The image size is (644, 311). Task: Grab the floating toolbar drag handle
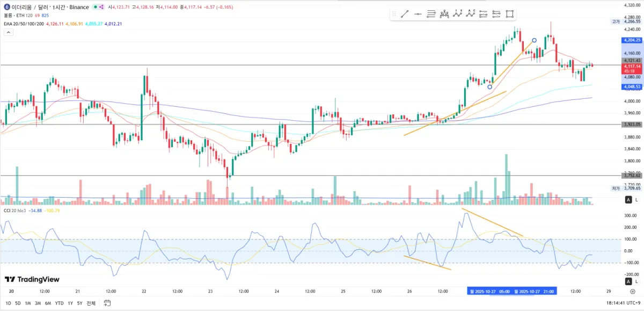click(x=394, y=14)
